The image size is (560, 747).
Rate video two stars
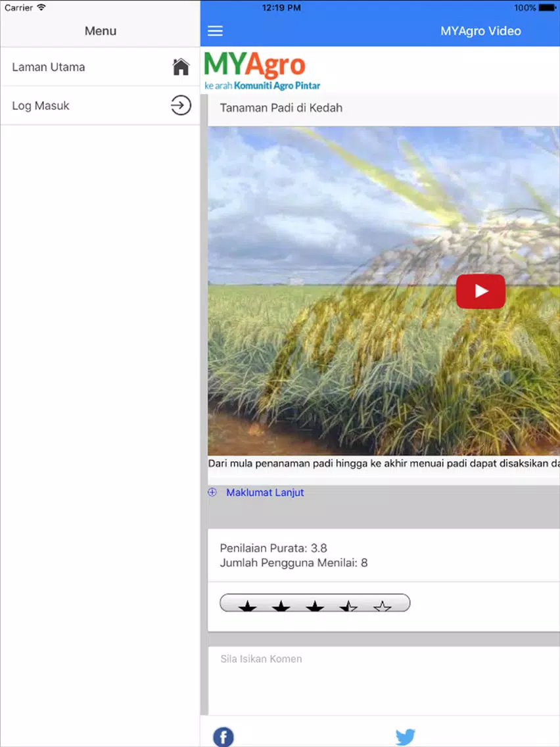tap(281, 606)
